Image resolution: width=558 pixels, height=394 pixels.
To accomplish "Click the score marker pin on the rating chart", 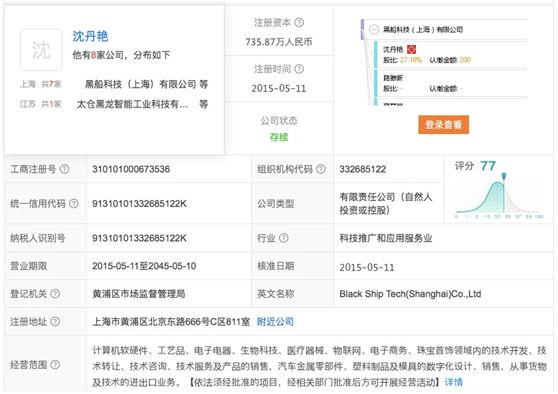I will point(504,176).
